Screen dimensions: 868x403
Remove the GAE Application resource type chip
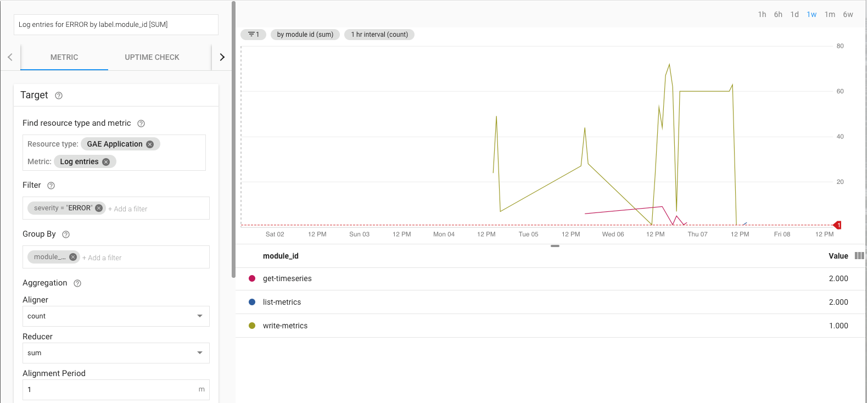pos(150,144)
